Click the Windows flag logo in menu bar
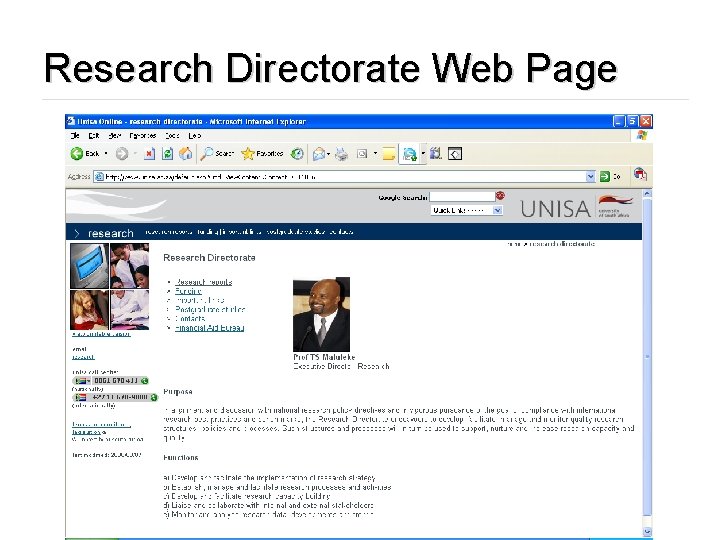Screen dimensions: 720x540 (642, 135)
